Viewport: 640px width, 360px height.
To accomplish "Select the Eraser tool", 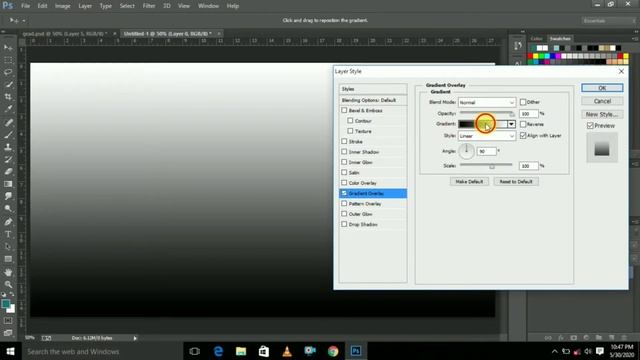I will tap(8, 171).
